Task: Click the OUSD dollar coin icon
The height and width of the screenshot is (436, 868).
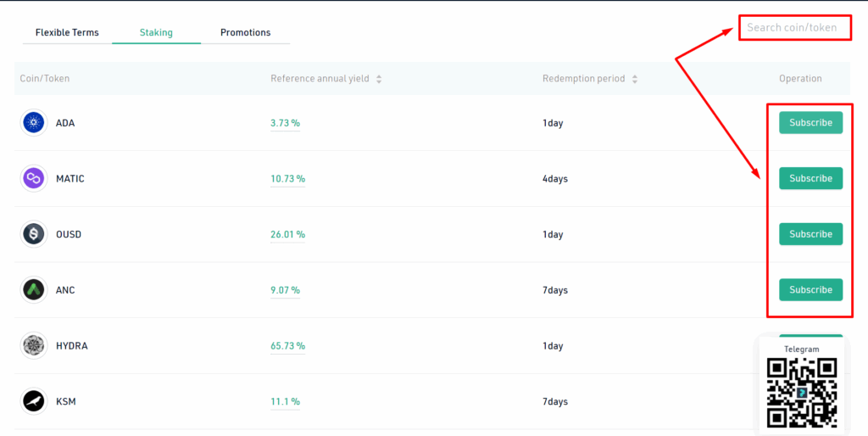Action: (34, 234)
